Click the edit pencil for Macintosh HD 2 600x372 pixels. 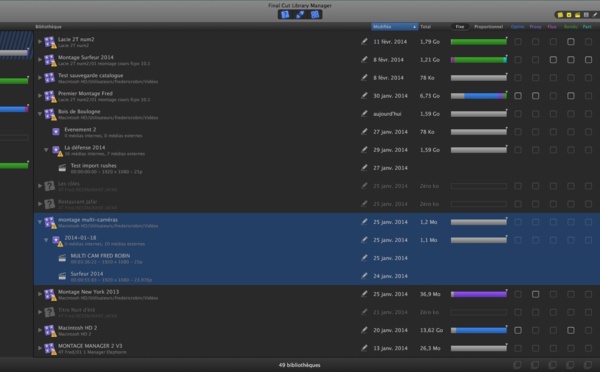364,330
